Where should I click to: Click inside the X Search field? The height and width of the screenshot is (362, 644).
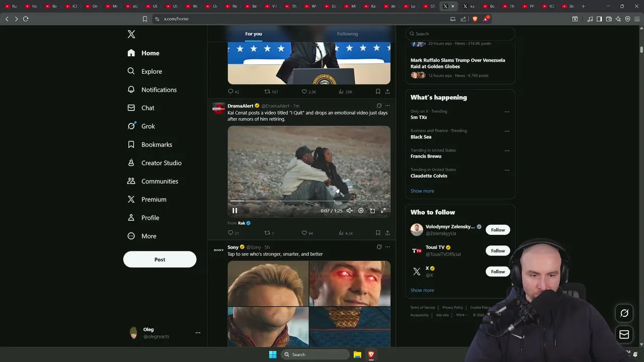coord(460,34)
